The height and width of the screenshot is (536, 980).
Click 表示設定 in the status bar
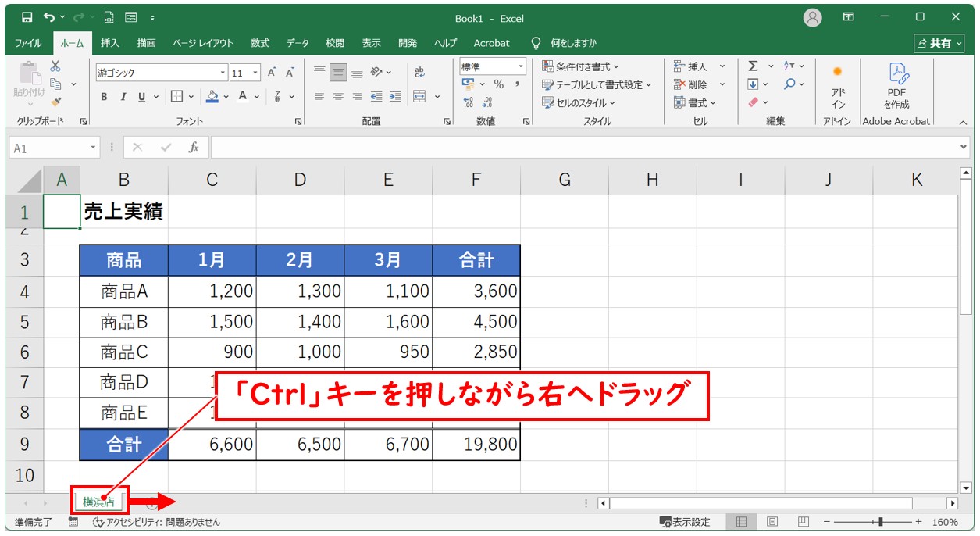685,522
